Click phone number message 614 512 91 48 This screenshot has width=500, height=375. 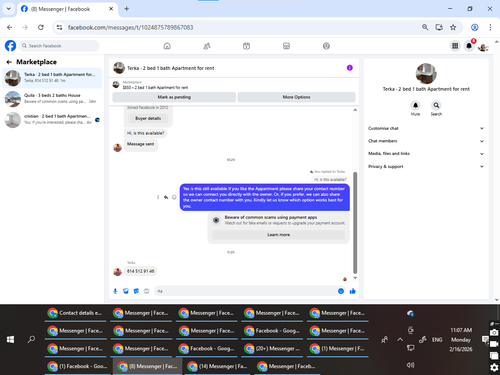pyautogui.click(x=141, y=271)
